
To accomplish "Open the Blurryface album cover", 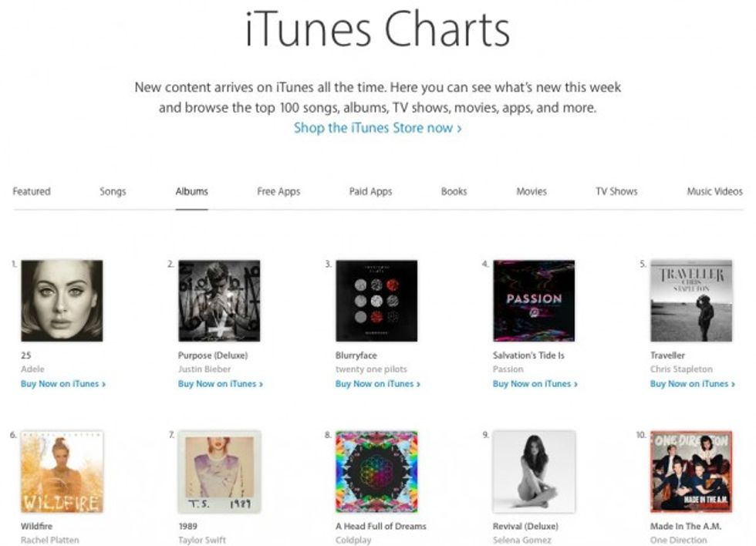I will (376, 300).
